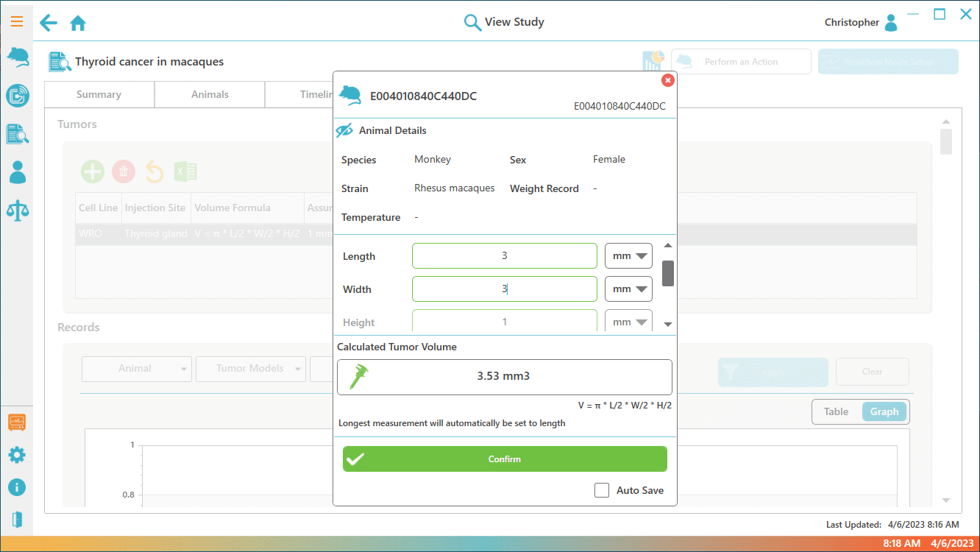Open the animals mouse icon in sidebar

point(17,57)
